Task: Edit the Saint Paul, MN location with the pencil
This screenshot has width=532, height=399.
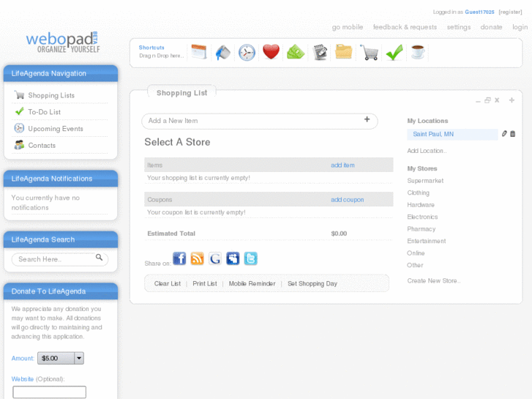Action: (x=504, y=134)
